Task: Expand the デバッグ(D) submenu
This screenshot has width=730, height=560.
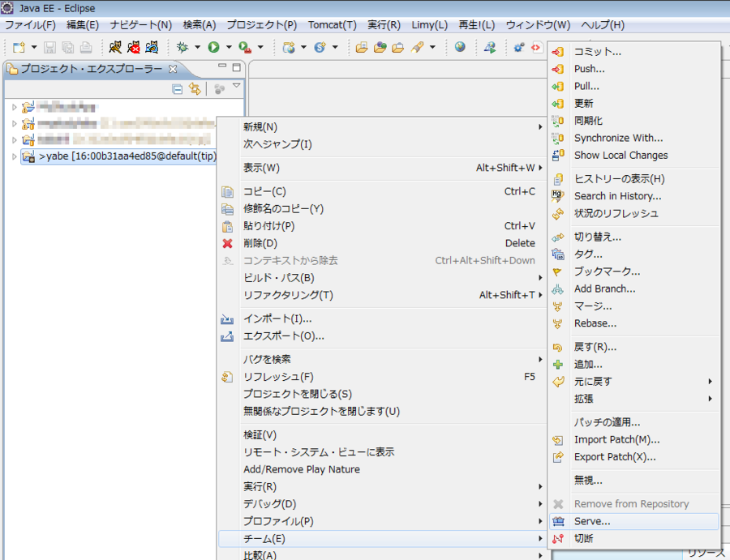Action: (x=382, y=504)
